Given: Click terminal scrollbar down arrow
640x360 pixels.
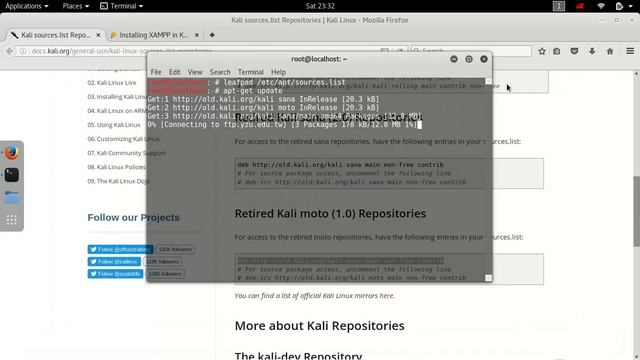Looking at the screenshot, I should pyautogui.click(x=488, y=278).
